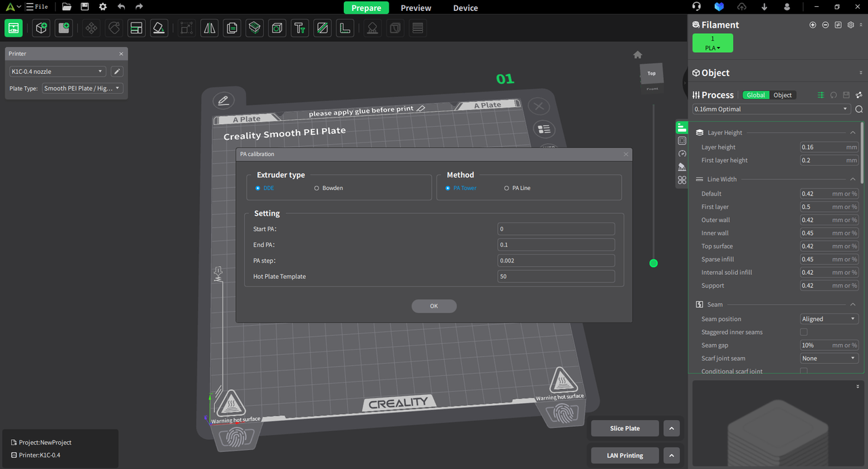Screen dimensions: 868x469
Task: Open the Text tool on the toolbar
Action: pyautogui.click(x=299, y=28)
